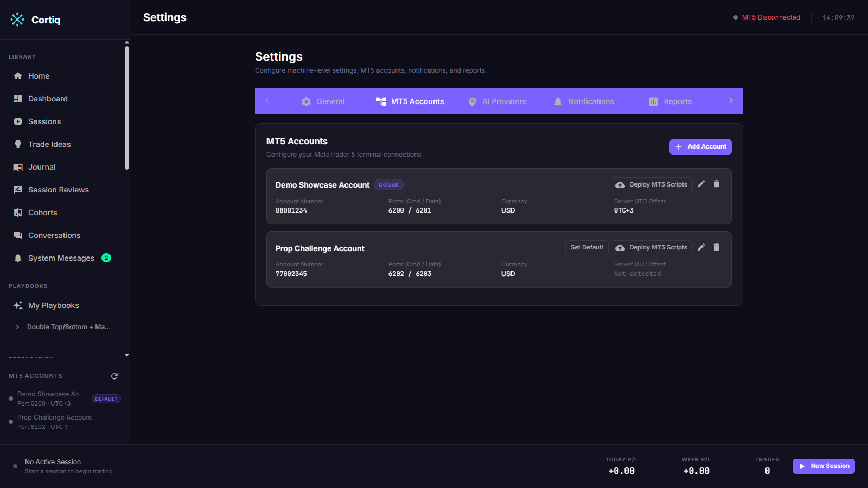Click the Default badge on Demo Showcase

pos(388,185)
